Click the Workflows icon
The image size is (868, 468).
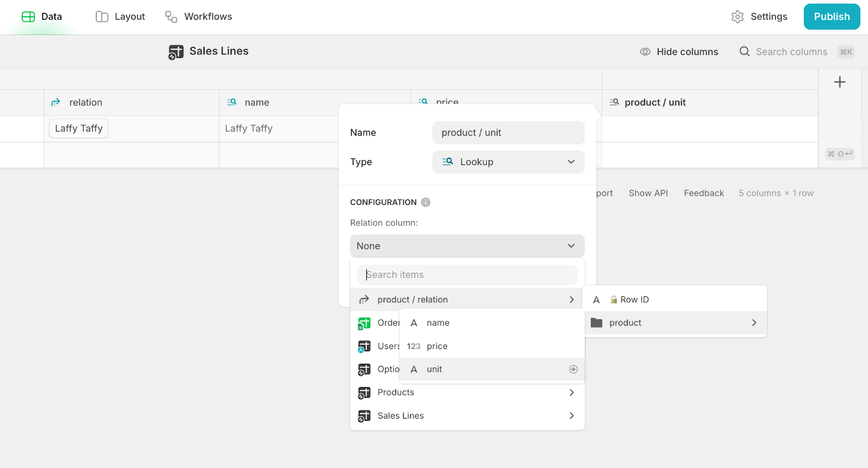[171, 17]
